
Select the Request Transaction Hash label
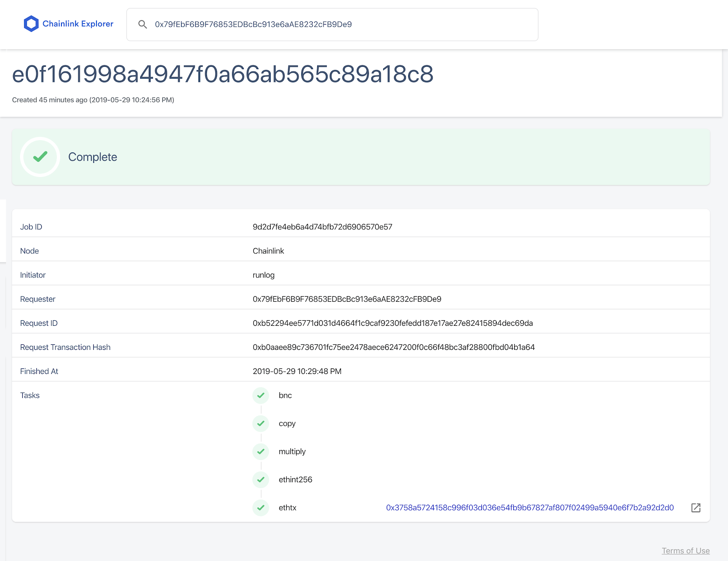point(65,348)
